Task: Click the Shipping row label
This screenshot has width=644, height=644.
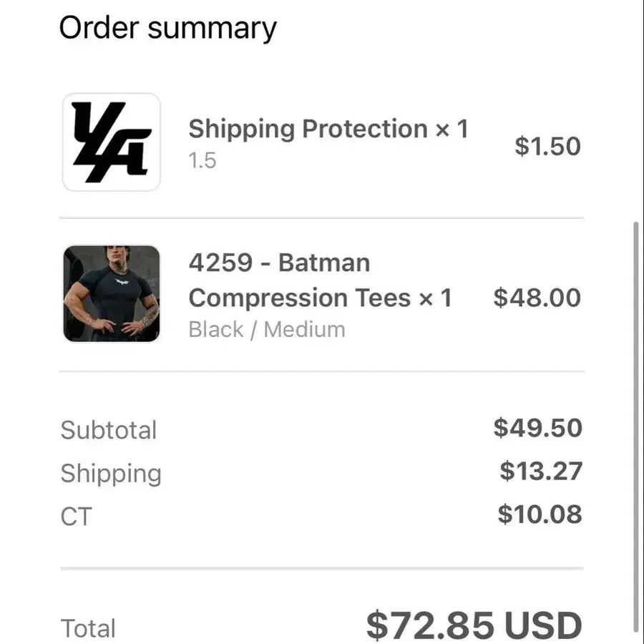Action: point(111,474)
